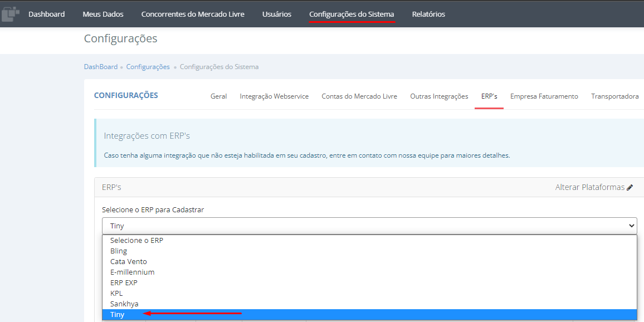Click the CONFIGURAÇÕES section title
The image size is (644, 322).
[x=126, y=95]
